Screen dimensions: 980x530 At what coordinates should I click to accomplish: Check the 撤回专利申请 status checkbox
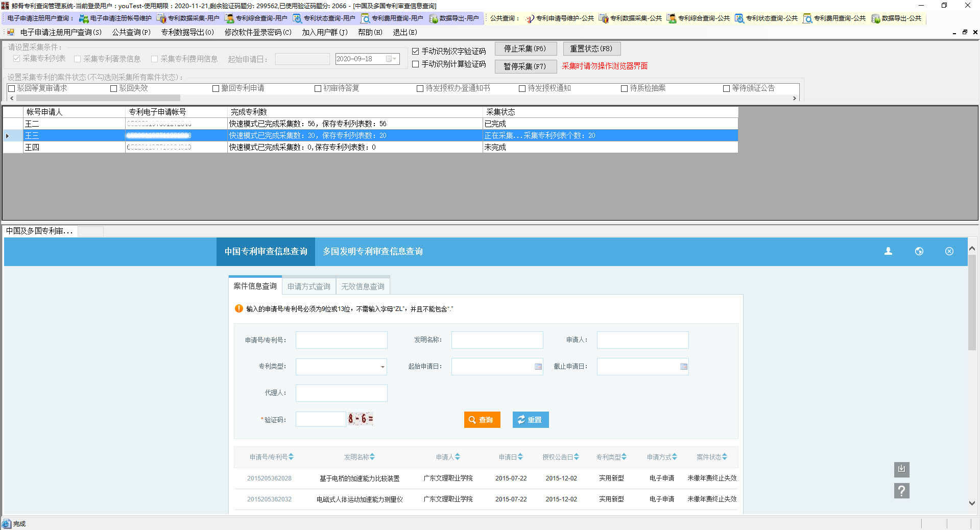[x=216, y=89]
